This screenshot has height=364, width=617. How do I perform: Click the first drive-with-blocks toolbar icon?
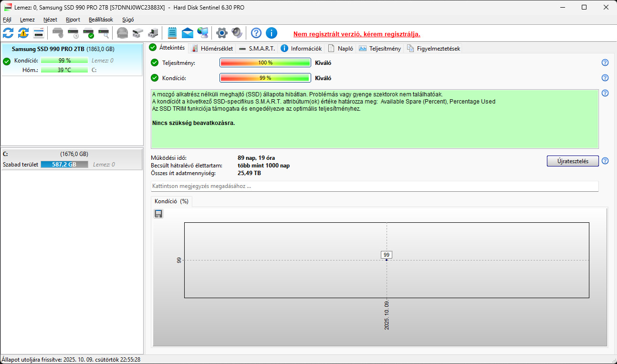[x=138, y=33]
